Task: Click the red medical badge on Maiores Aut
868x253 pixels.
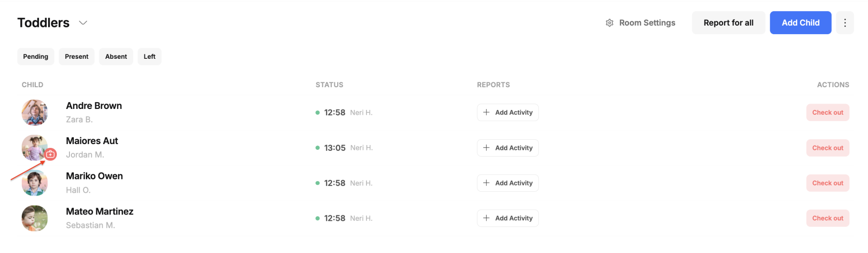Action: pyautogui.click(x=51, y=154)
